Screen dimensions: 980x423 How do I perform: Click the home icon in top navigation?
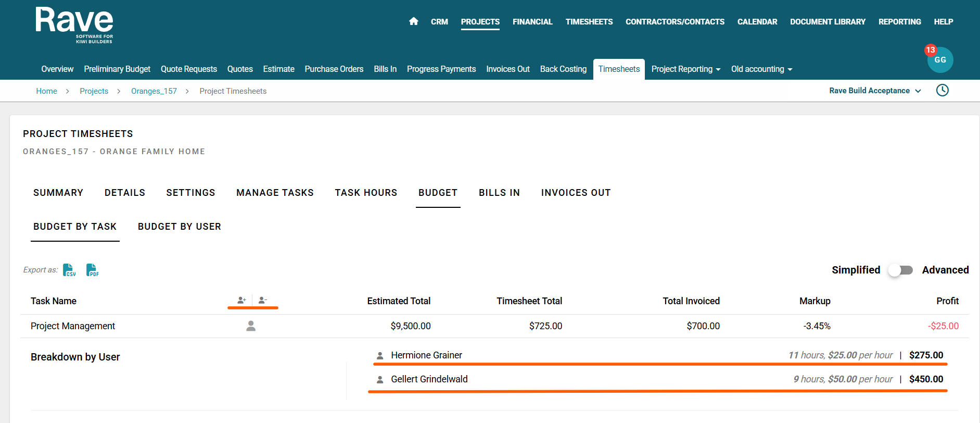pos(413,21)
